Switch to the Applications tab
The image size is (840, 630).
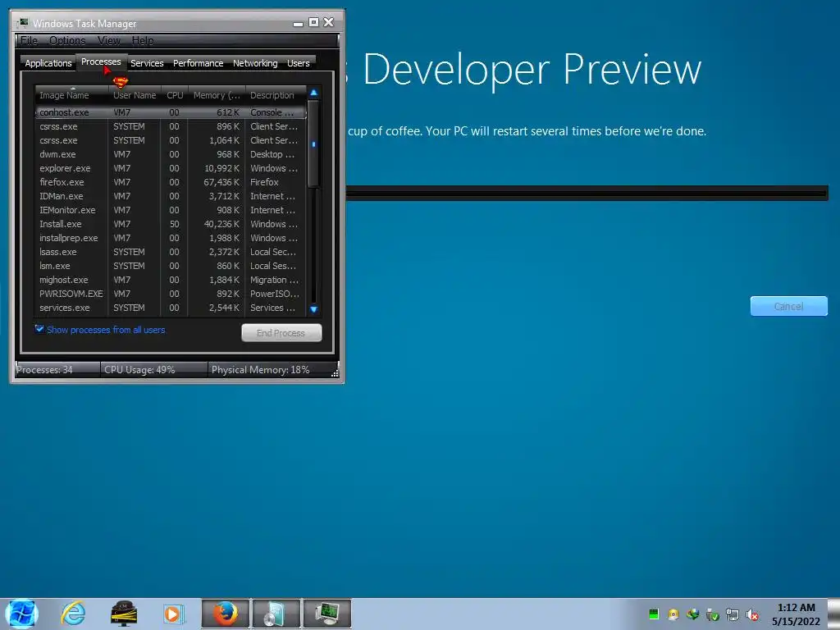click(x=48, y=63)
